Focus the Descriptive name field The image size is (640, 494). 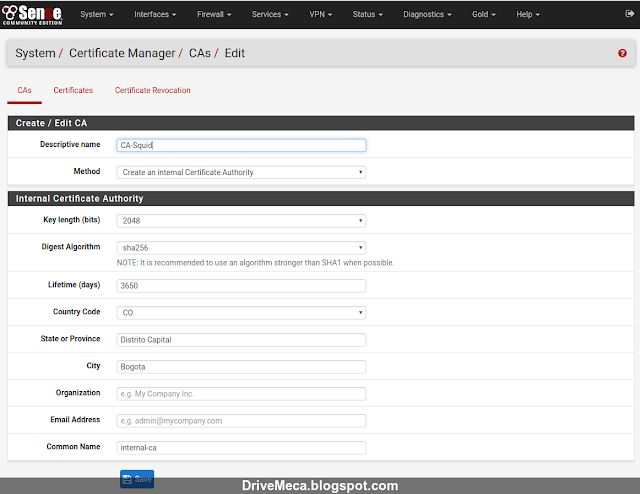click(x=241, y=145)
